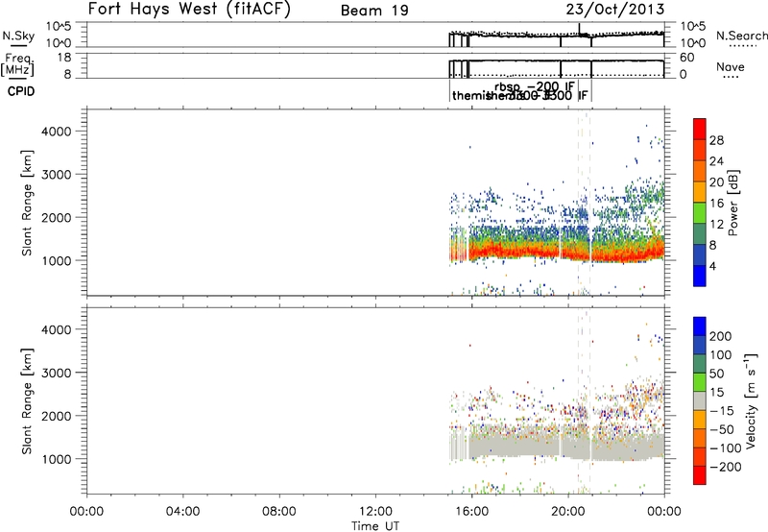768x532 pixels.
Task: Pick the Velocity colorbar segment between -100 and -50
Action: pyautogui.click(x=700, y=439)
